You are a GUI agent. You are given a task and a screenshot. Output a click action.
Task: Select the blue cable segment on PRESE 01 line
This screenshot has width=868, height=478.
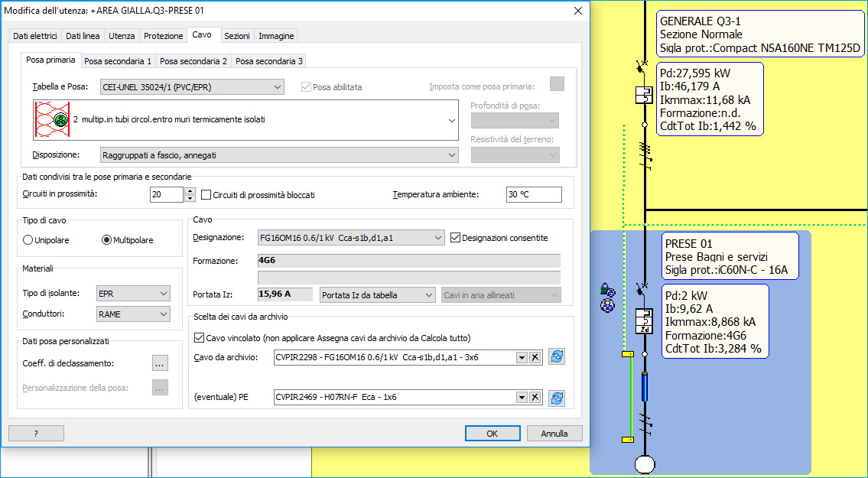645,387
